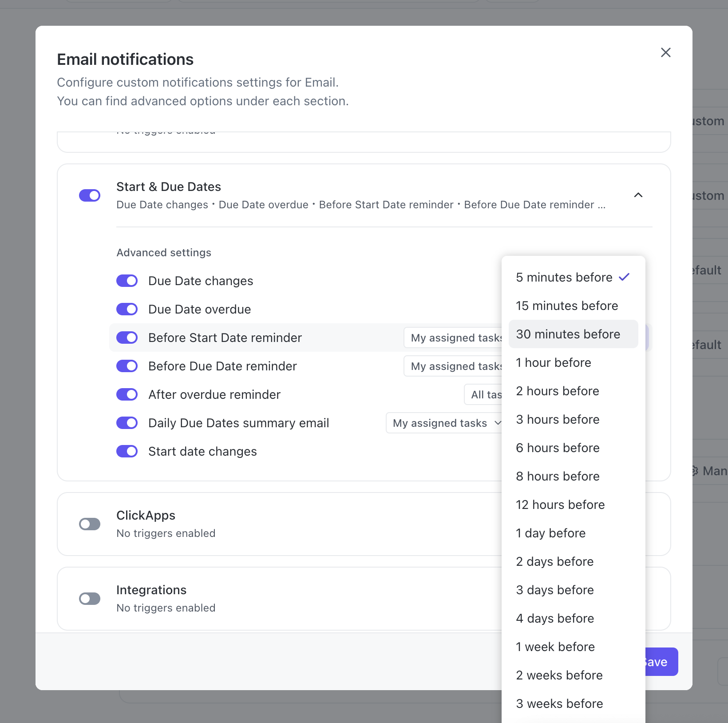
Task: Pick 6 hours before option
Action: (573, 448)
